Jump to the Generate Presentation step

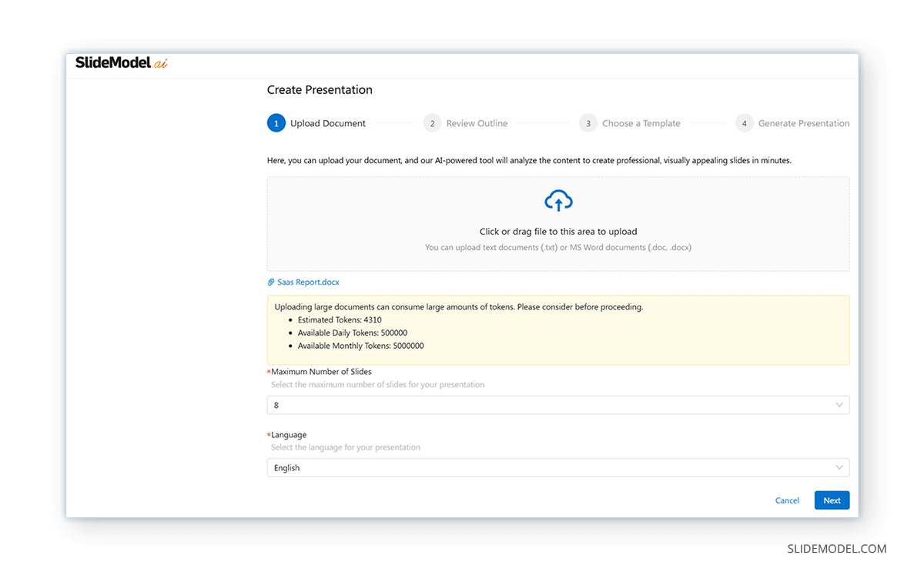(804, 122)
